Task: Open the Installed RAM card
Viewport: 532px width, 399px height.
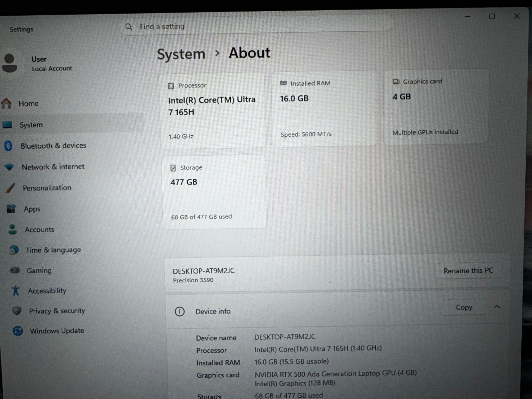Action: (325, 108)
